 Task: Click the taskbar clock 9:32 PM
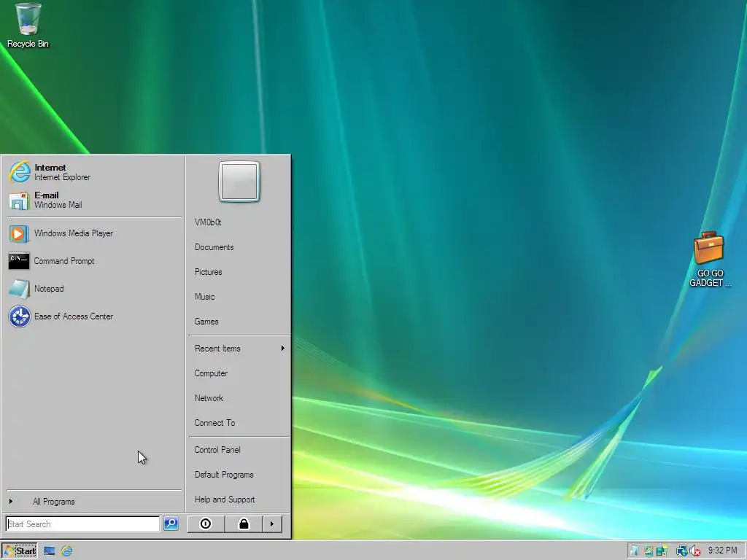pos(723,551)
